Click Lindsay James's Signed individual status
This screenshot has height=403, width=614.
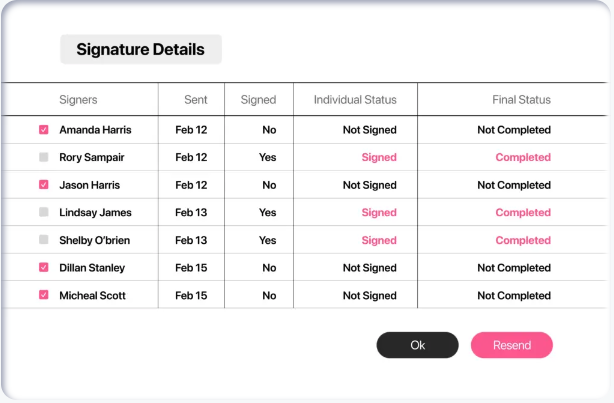[x=379, y=212]
